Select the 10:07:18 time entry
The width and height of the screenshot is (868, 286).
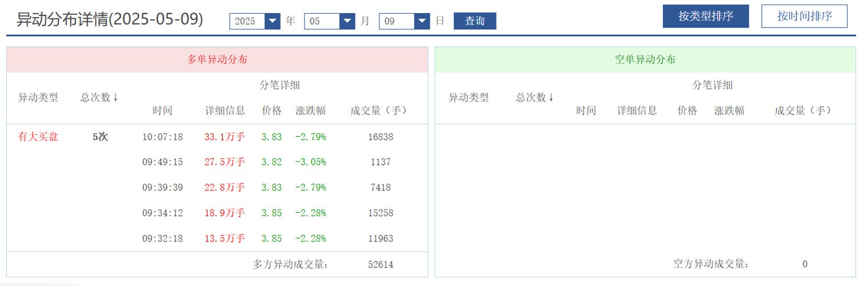point(162,137)
